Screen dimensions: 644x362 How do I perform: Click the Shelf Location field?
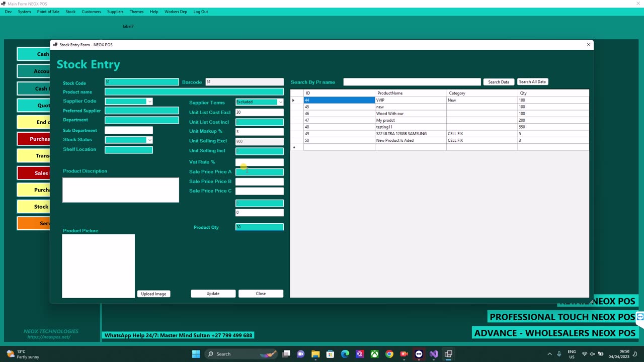129,149
